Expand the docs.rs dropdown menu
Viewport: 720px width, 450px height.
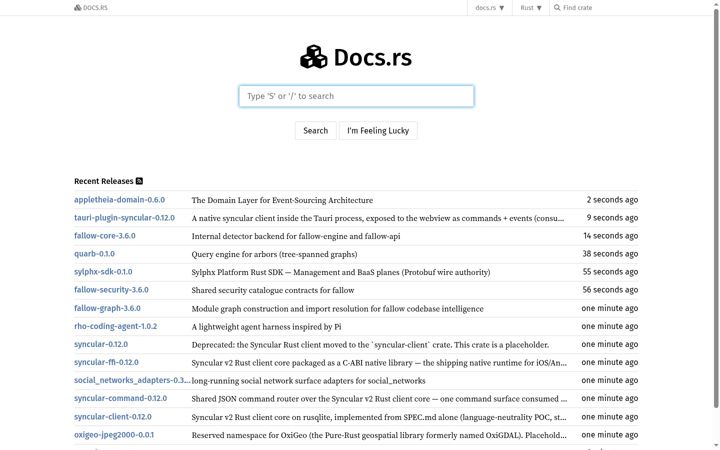(489, 8)
